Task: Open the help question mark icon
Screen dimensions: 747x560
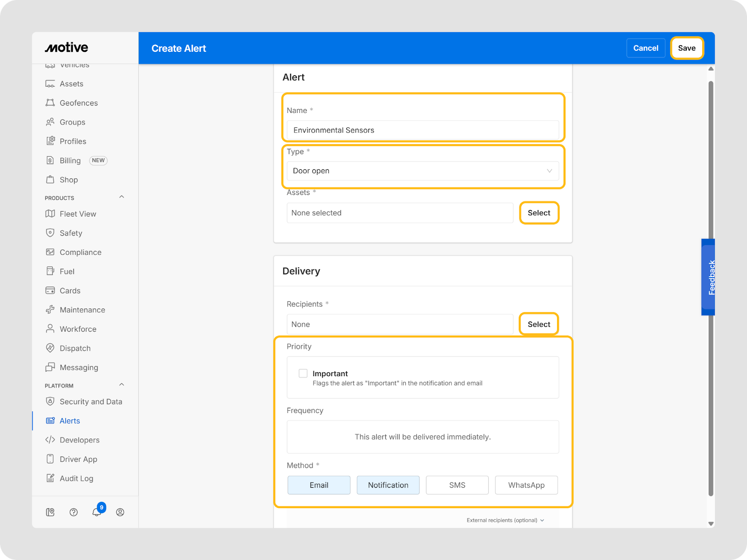Action: point(73,512)
